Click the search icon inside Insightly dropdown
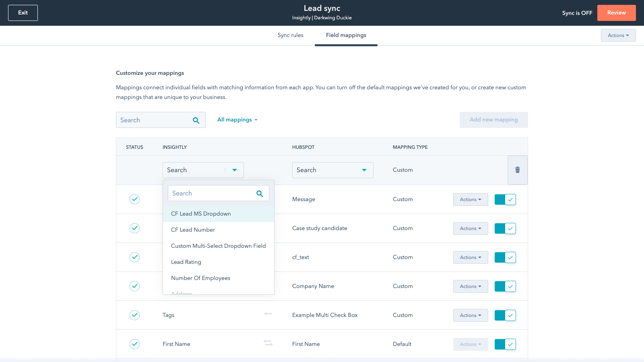This screenshot has height=362, width=644. [x=260, y=193]
